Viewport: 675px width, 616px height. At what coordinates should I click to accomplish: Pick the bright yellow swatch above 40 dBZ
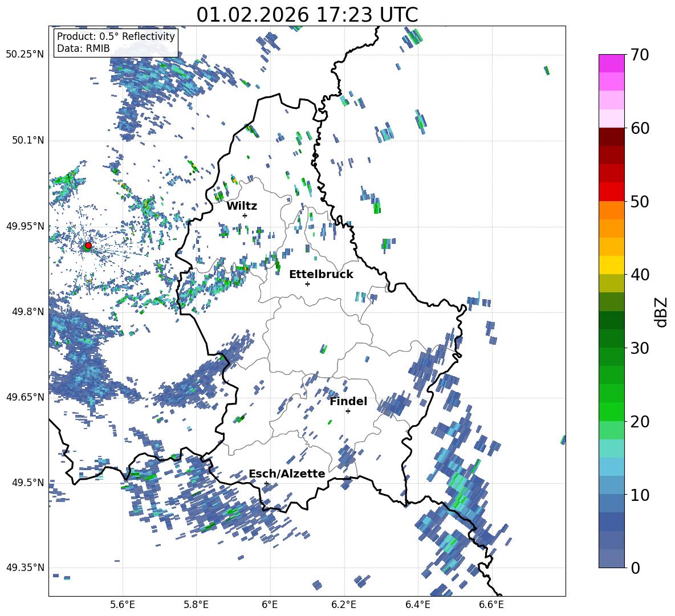click(611, 265)
